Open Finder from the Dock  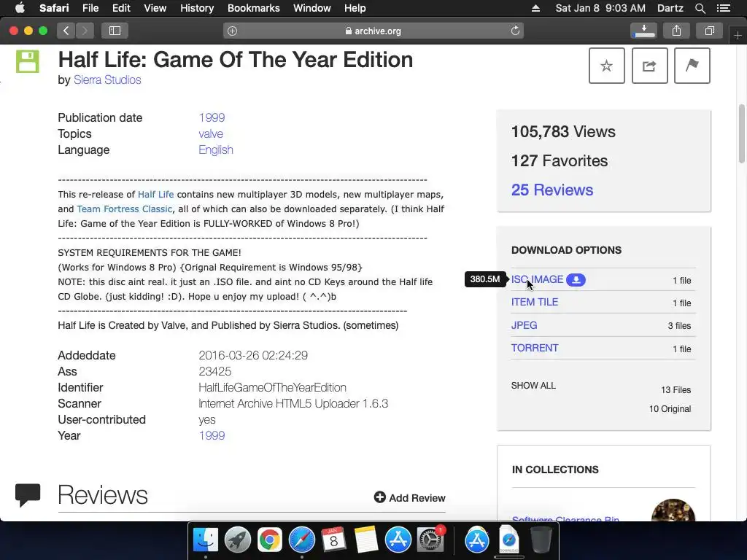point(205,540)
